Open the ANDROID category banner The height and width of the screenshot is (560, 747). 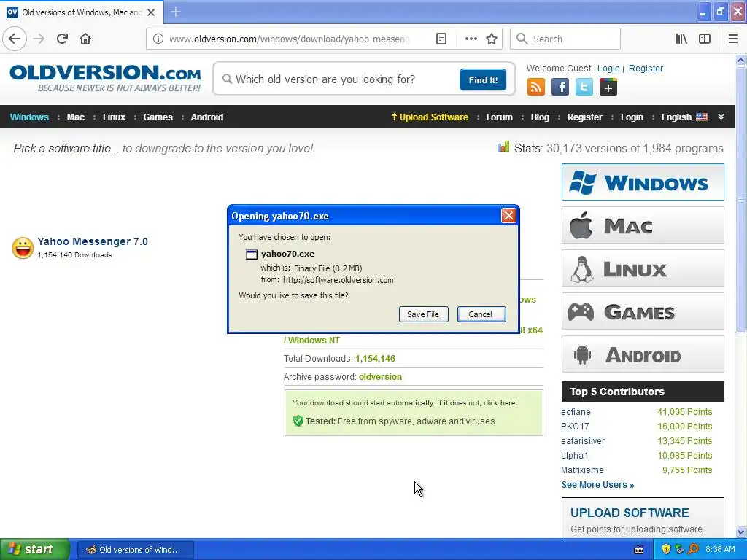(x=643, y=354)
